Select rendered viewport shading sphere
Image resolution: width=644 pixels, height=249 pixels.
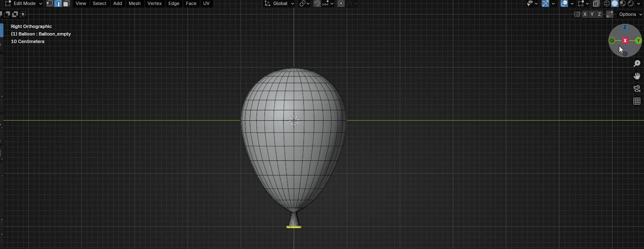[x=631, y=3]
